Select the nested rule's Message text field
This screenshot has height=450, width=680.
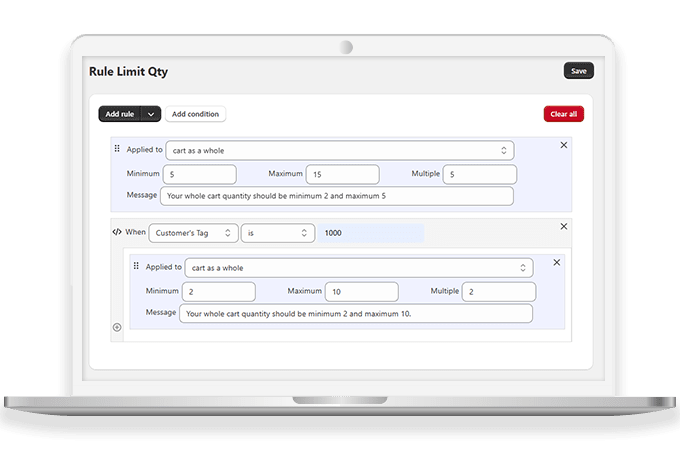[x=356, y=313]
